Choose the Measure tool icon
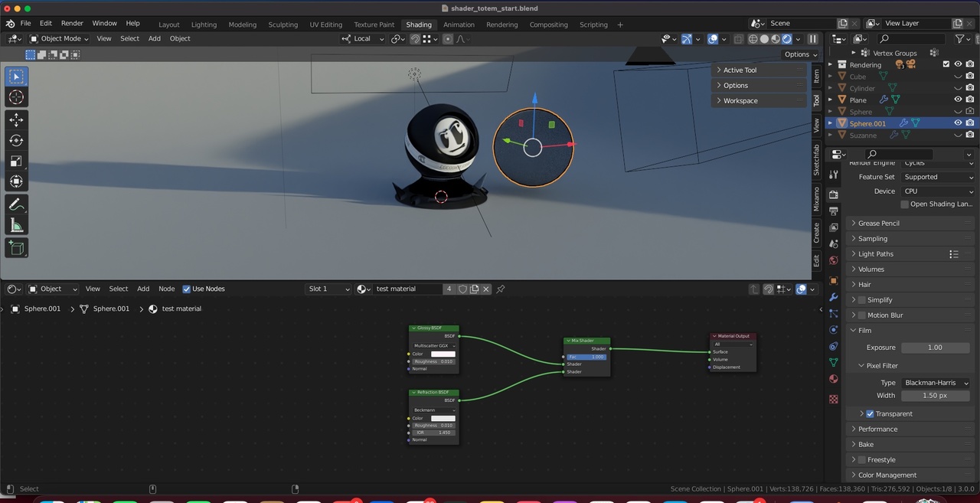 coord(16,225)
